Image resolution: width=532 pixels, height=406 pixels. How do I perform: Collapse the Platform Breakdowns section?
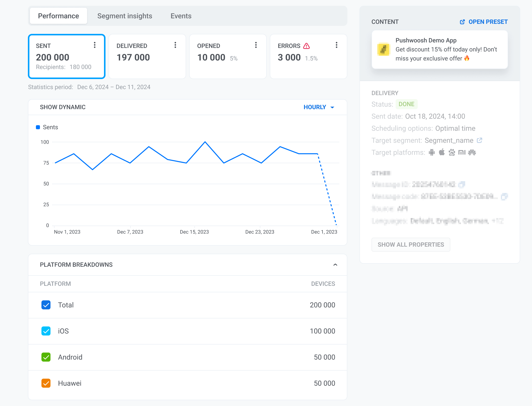[x=335, y=265]
